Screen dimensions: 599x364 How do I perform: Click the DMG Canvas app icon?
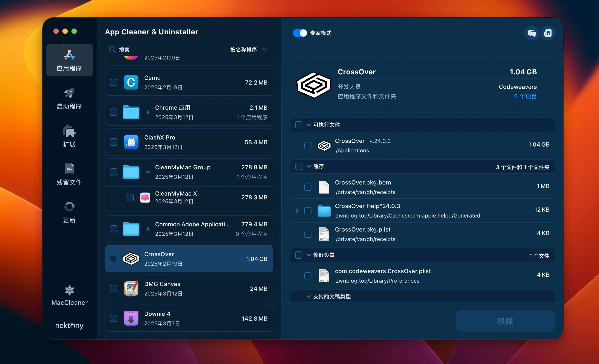(131, 289)
